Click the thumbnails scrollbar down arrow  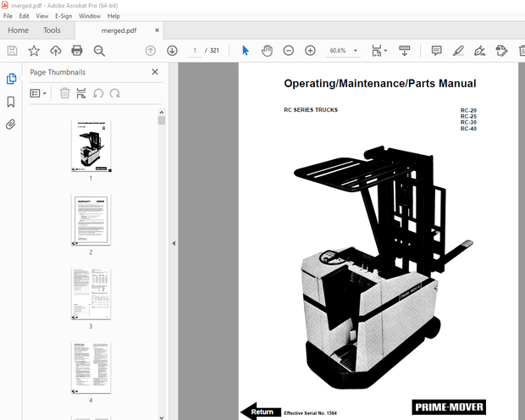pyautogui.click(x=162, y=417)
